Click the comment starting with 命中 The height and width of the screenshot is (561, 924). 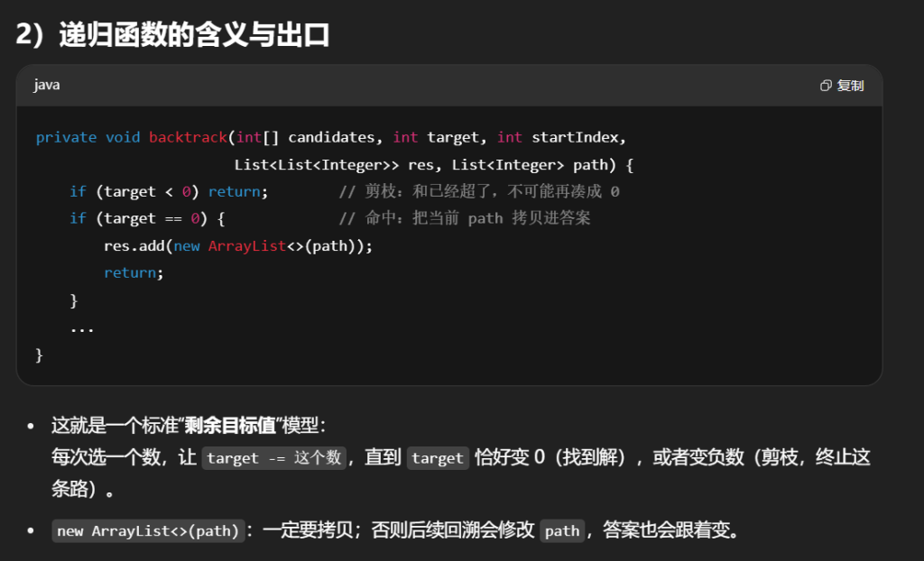point(465,218)
